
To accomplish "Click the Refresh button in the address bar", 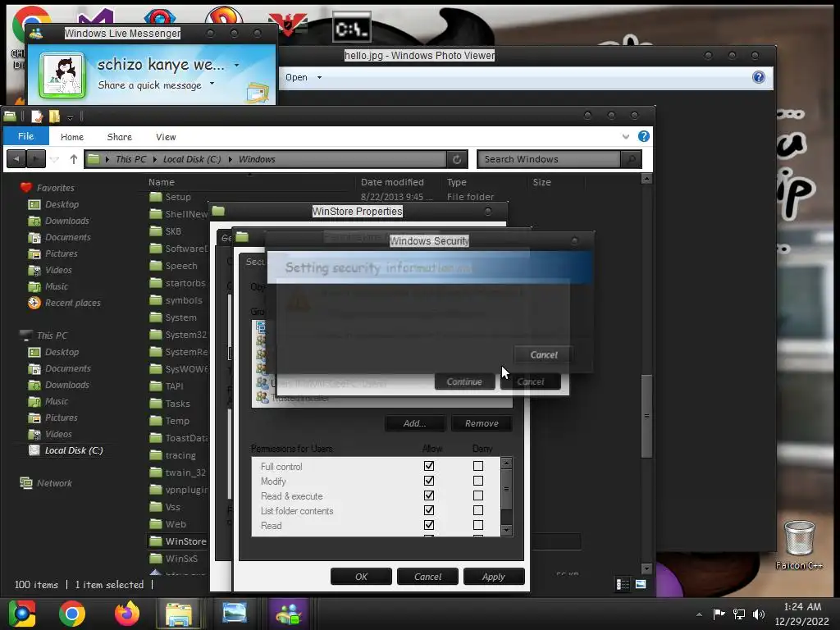I will (457, 159).
